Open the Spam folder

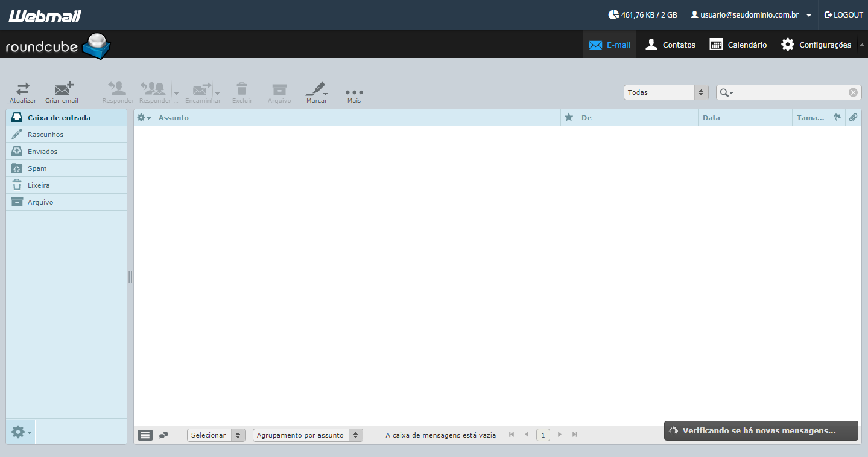[66, 168]
